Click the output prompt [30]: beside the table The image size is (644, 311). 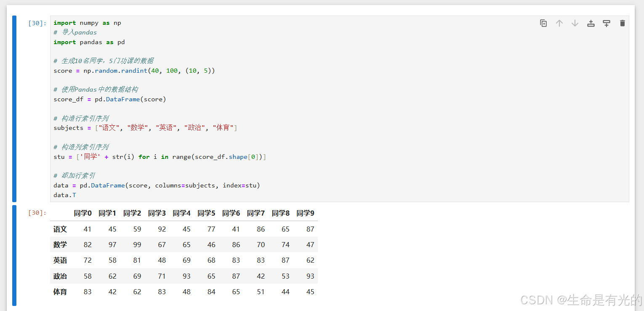tap(37, 213)
